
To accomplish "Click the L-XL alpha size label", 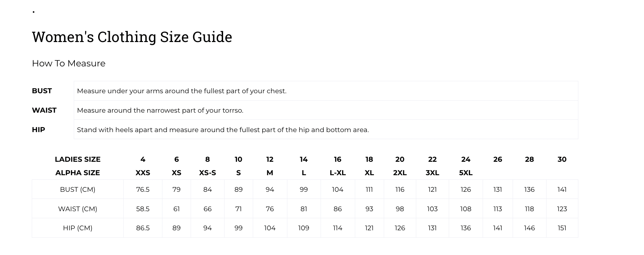I will click(x=338, y=173).
